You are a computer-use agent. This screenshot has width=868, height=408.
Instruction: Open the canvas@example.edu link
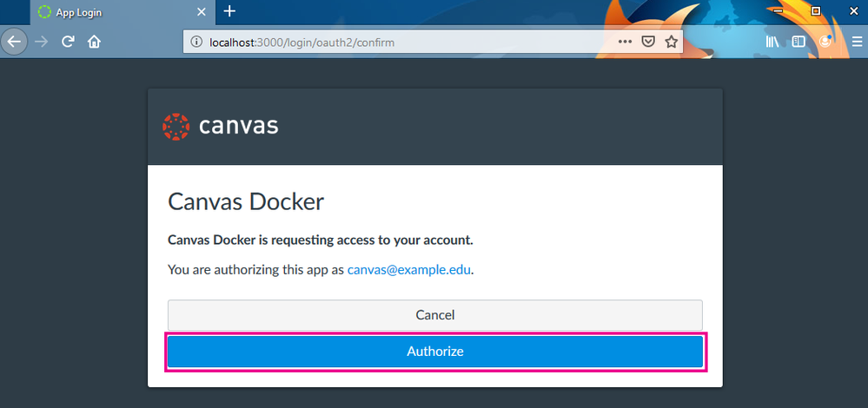point(408,269)
